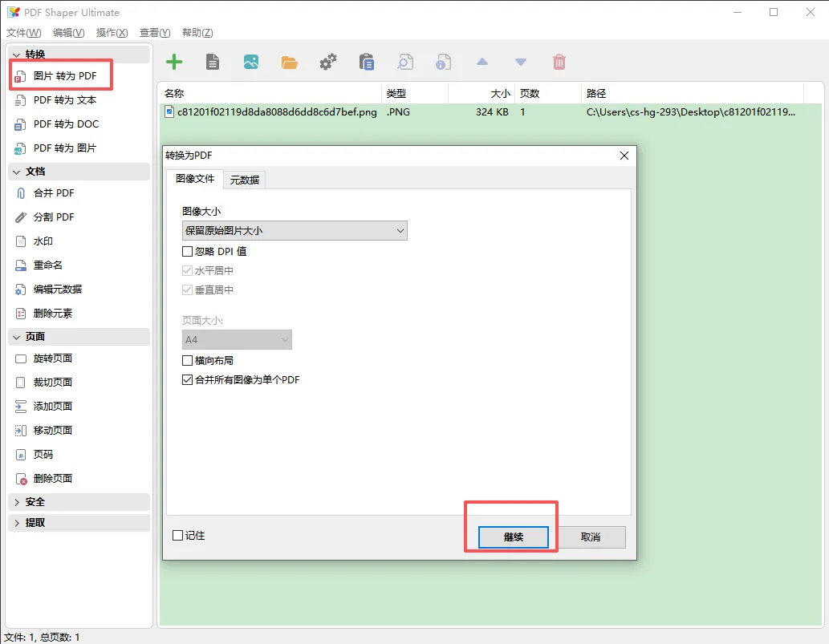Click the 分割 PDF knife icon
Viewport: 829px width, 644px height.
click(x=21, y=217)
